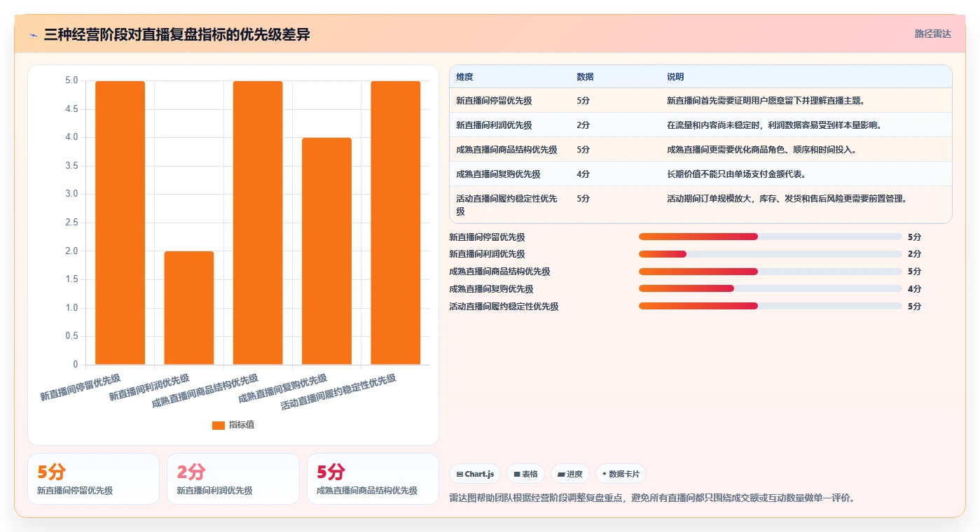Viewport: 980px width, 532px height.
Task: Click the 活动直播间履约稳定性优先级 chart bar
Action: click(395, 223)
